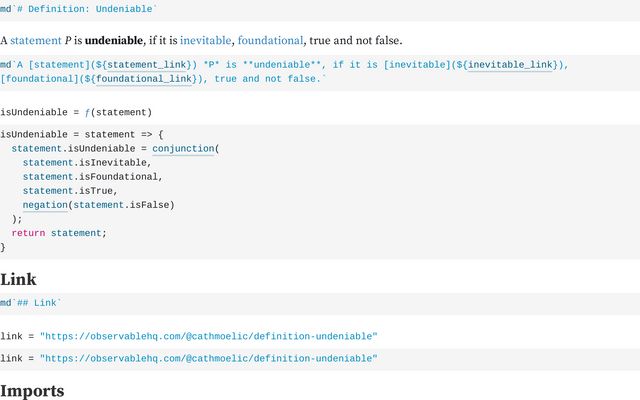Viewport: 640px width, 400px height.
Task: Click the f function symbol in isUndeniable output
Action: click(87, 113)
